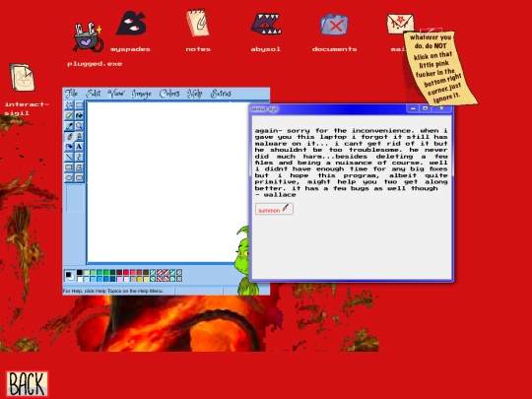
Task: Pick the white palette swatch below black
Action: coord(80,279)
